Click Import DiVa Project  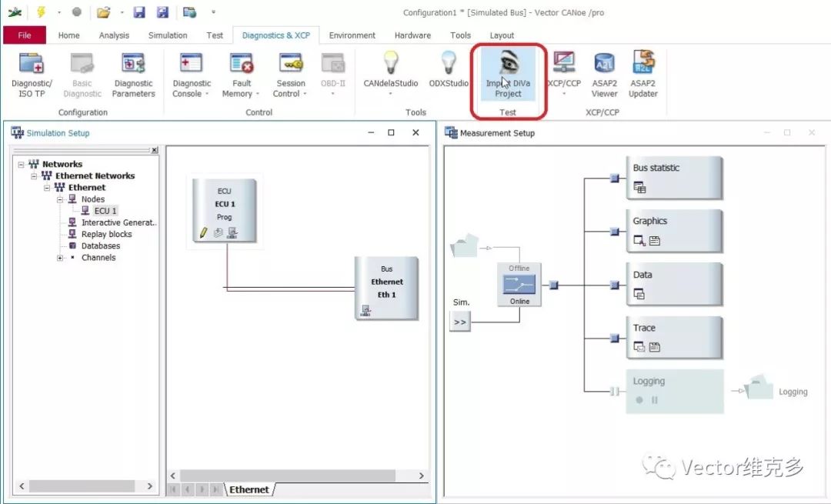point(509,75)
